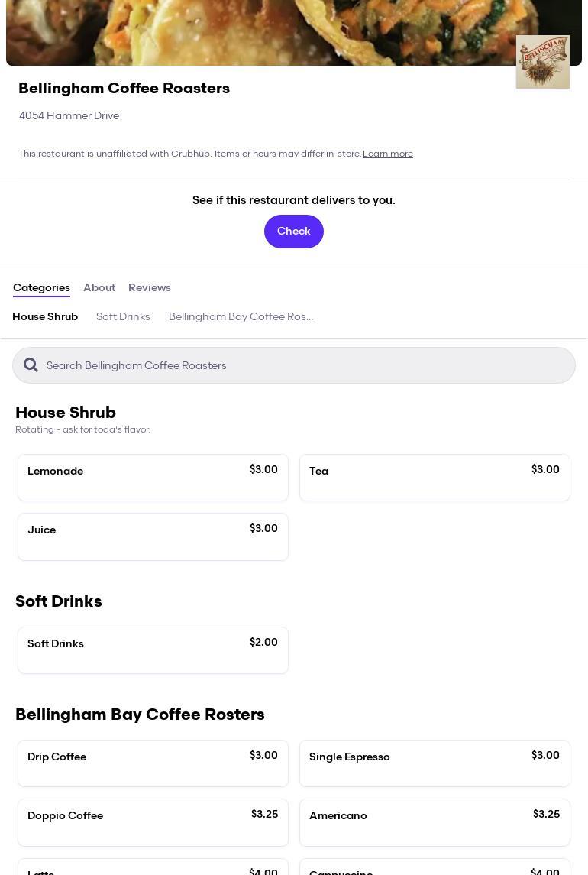Select the Tea menu item
The image size is (588, 875).
(435, 478)
